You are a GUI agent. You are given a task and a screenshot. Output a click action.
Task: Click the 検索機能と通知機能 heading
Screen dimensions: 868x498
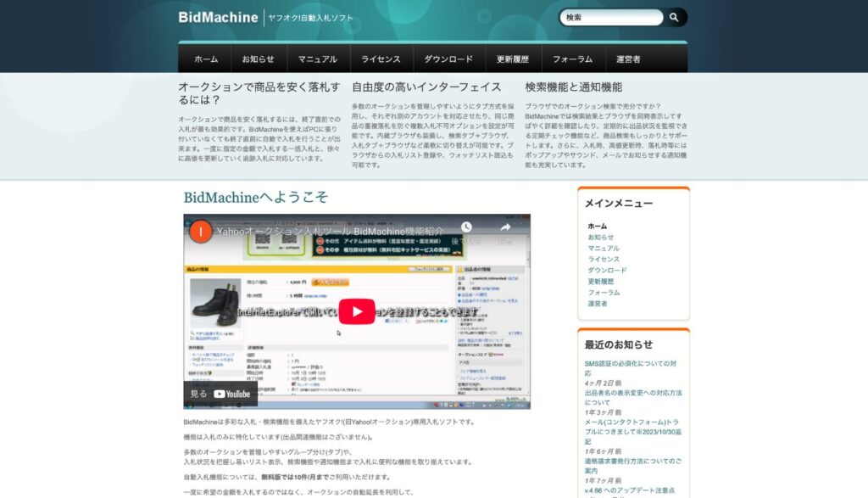pos(574,87)
